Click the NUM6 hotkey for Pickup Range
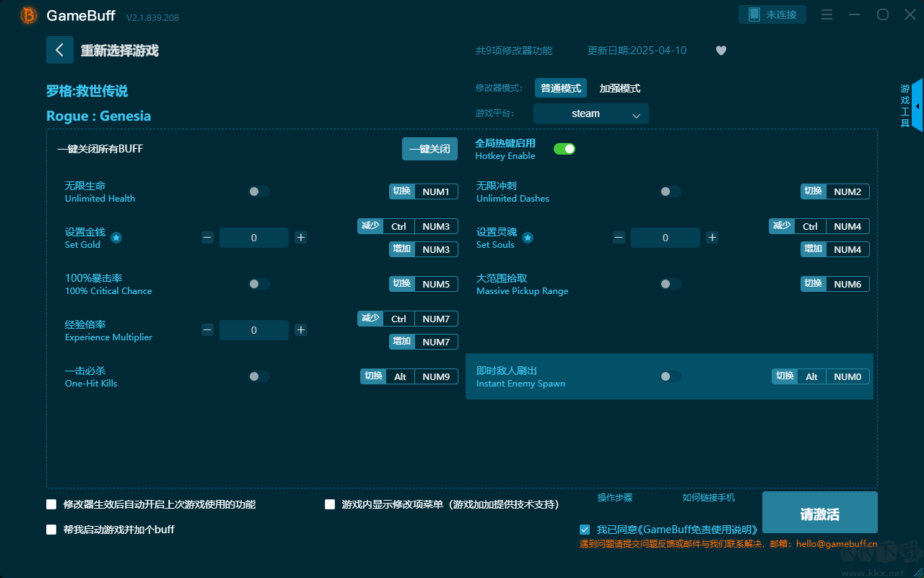The width and height of the screenshot is (924, 578). 835,284
